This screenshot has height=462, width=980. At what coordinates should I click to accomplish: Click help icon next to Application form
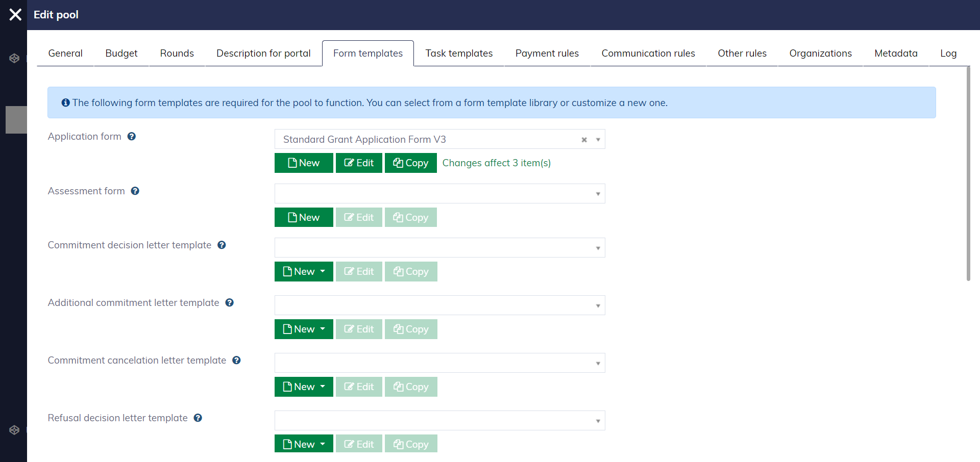(x=132, y=137)
